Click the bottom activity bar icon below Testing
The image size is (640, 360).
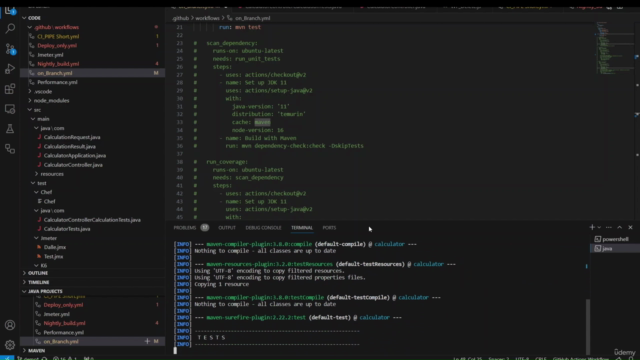10,149
